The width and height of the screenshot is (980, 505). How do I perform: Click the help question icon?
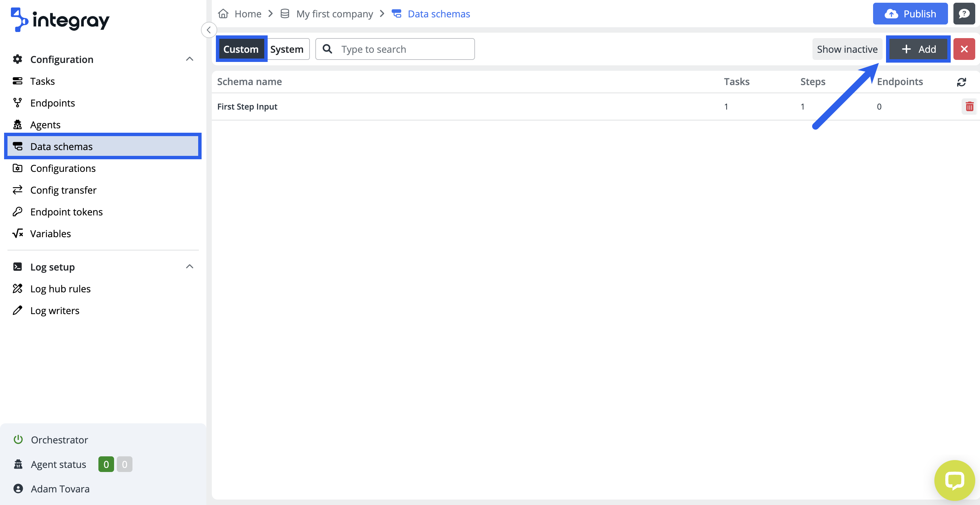[964, 14]
